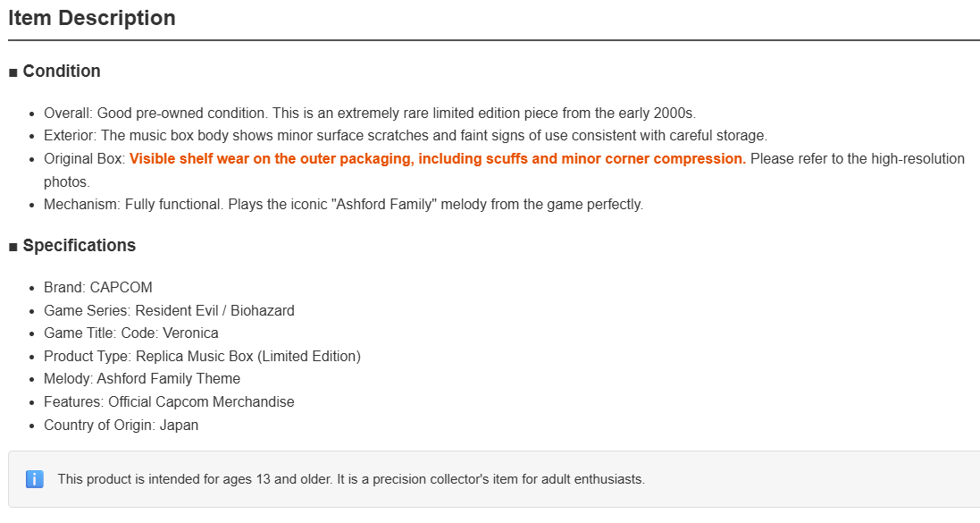Screen dimensions: 980x523
Task: Click the Brand: CAPCOM line
Action: tap(98, 288)
